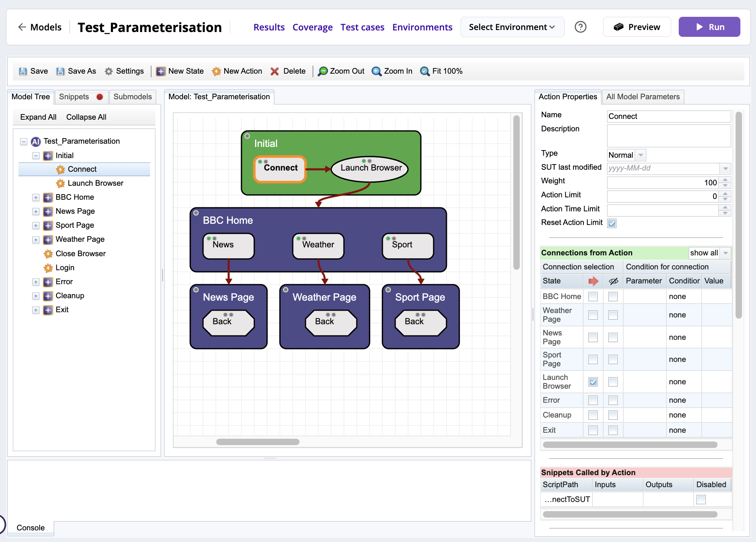Switch to the All Model Parameters tab
This screenshot has height=542, width=756.
click(643, 97)
